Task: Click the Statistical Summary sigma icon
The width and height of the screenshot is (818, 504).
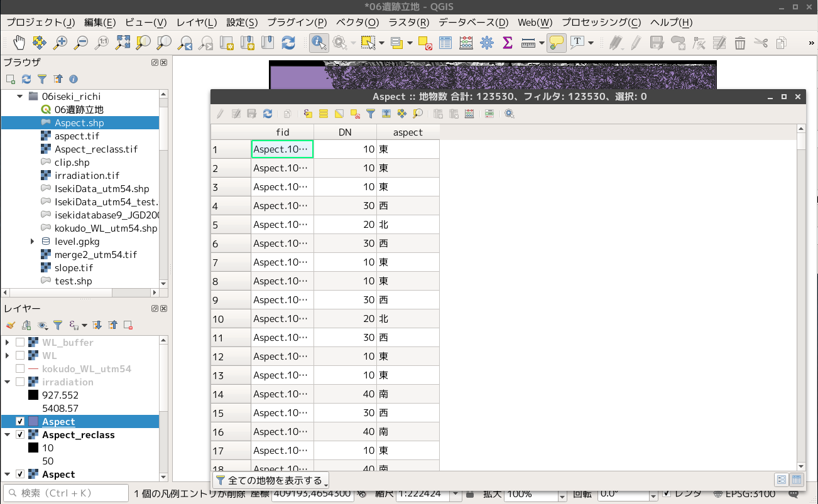Action: [x=508, y=43]
